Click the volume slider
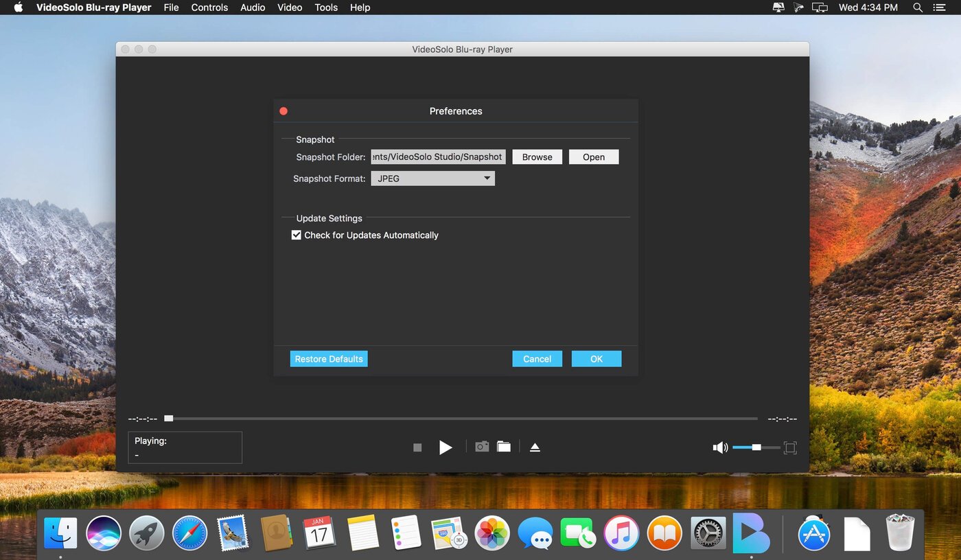The width and height of the screenshot is (961, 560). coord(755,447)
